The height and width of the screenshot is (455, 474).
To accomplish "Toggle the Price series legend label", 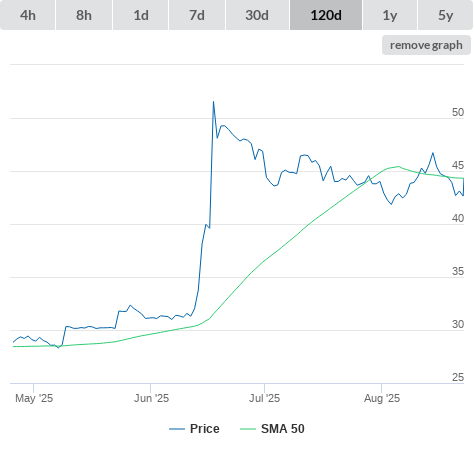I will [x=205, y=429].
